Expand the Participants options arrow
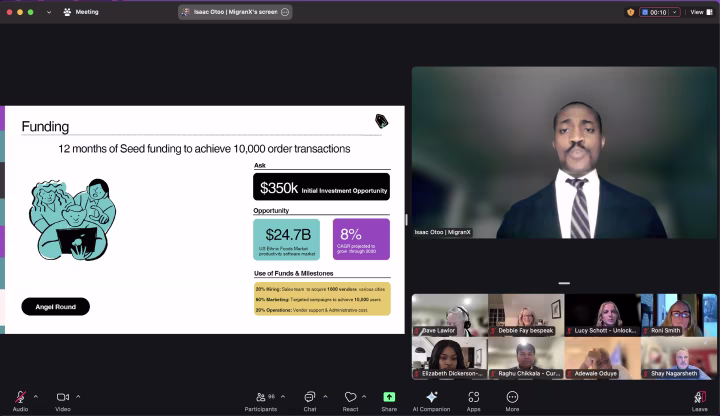 coord(283,397)
